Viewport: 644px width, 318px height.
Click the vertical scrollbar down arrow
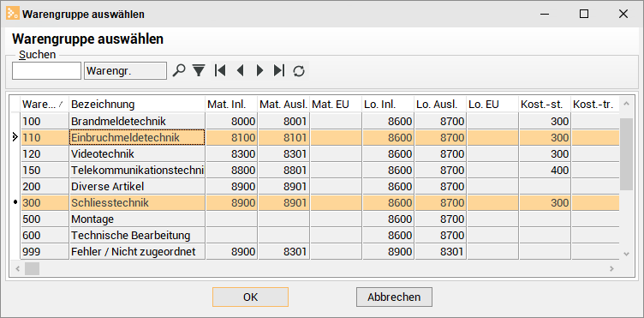tap(626, 254)
